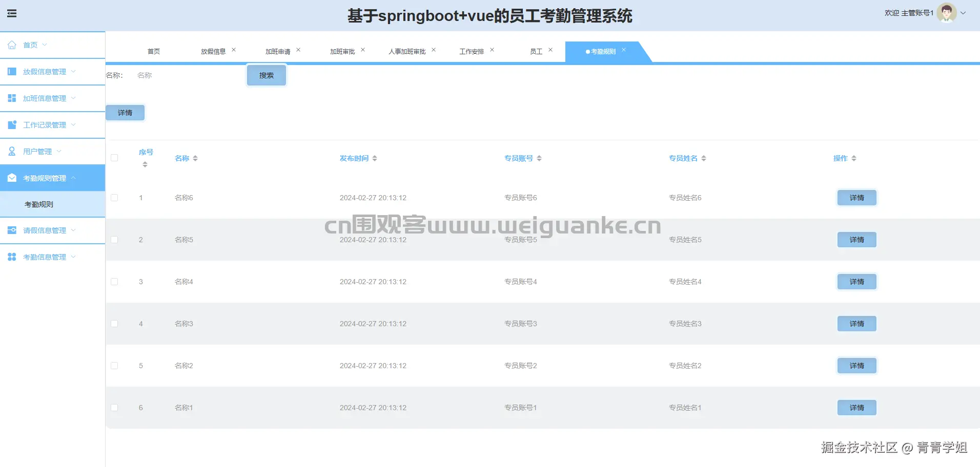Click the 欢迎 主管账号1 header text
Screen dimensions: 980x467
909,13
